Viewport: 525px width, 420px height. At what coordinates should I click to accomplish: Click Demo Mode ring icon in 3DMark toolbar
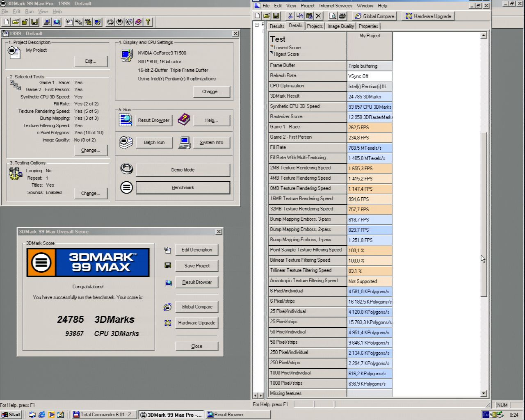click(110, 22)
